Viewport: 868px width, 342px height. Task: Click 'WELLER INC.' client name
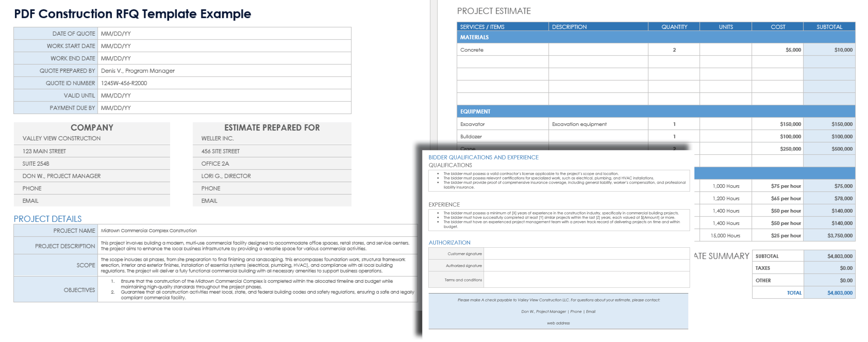217,138
